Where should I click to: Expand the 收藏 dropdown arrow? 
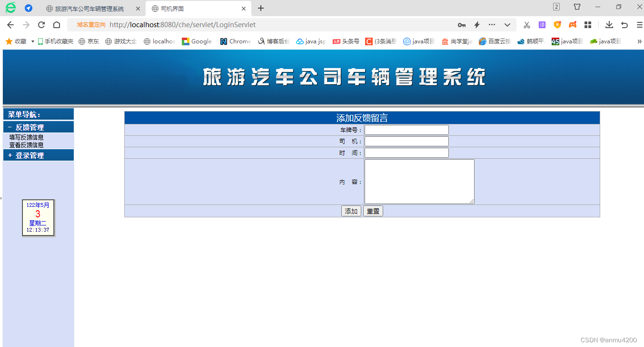[33, 41]
